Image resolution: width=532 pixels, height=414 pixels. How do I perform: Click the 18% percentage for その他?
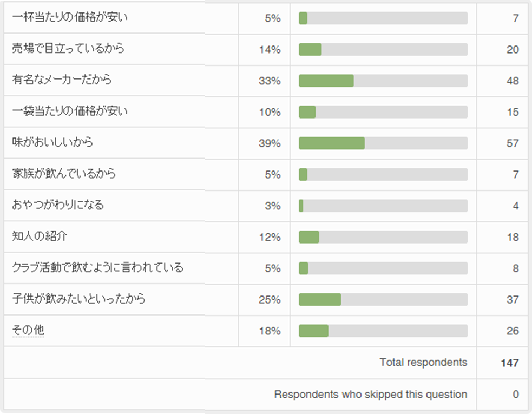[270, 331]
